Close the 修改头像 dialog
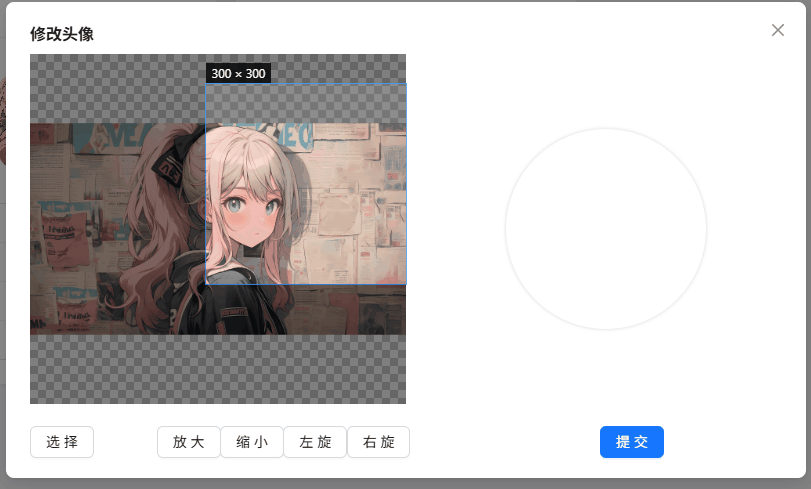The image size is (811, 489). pos(778,30)
